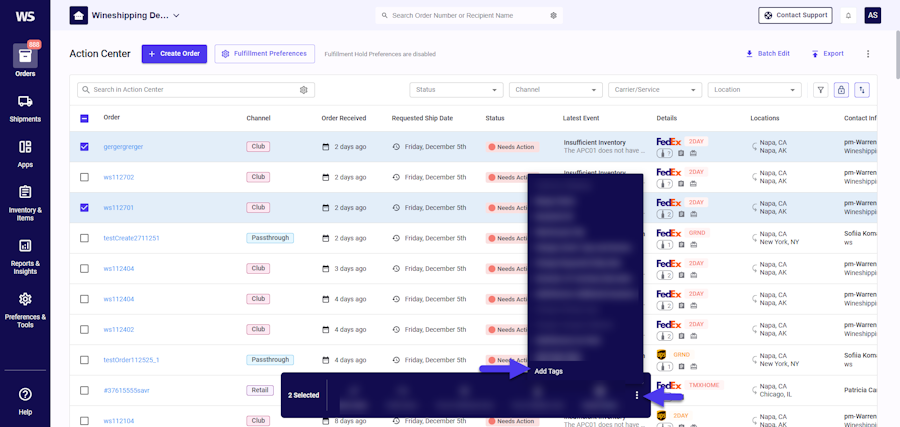Click the Export button

[827, 53]
